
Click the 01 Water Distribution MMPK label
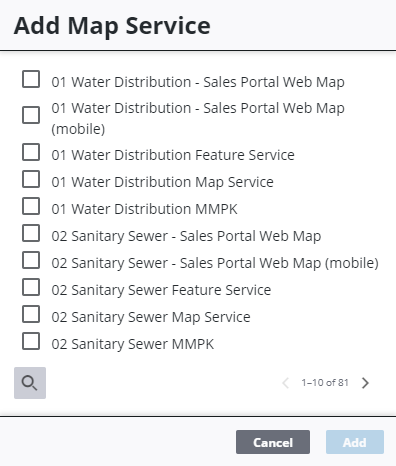pyautogui.click(x=144, y=209)
